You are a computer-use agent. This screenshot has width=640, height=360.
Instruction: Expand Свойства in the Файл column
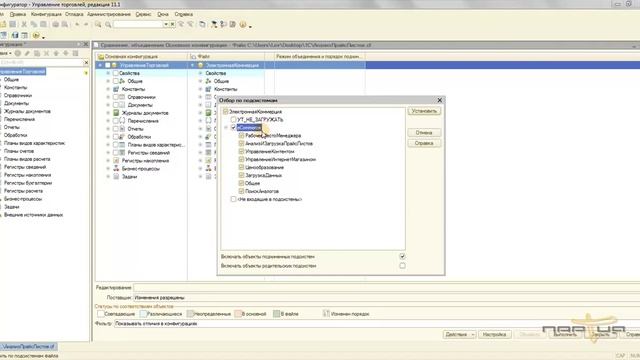pyautogui.click(x=200, y=73)
